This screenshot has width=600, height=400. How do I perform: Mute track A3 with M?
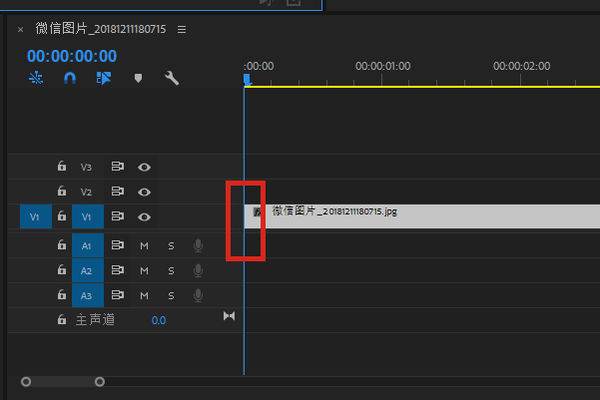tap(144, 296)
